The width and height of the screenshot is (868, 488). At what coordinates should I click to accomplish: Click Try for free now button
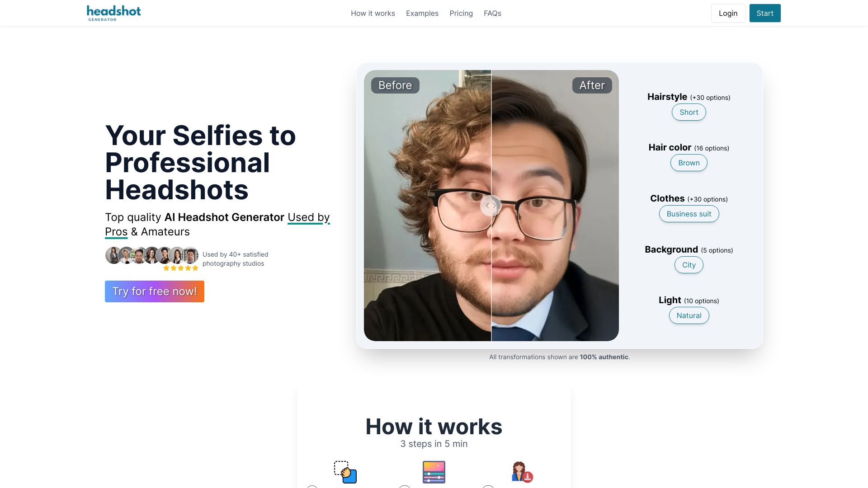[x=155, y=291]
